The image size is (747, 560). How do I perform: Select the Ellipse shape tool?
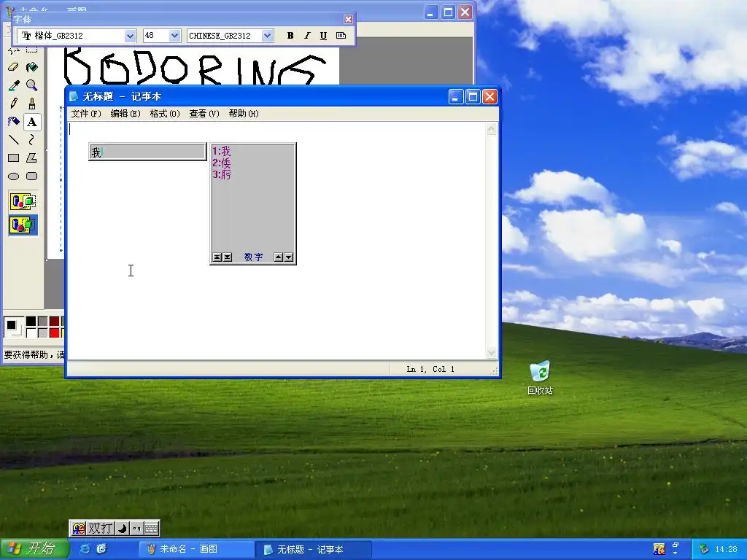13,176
